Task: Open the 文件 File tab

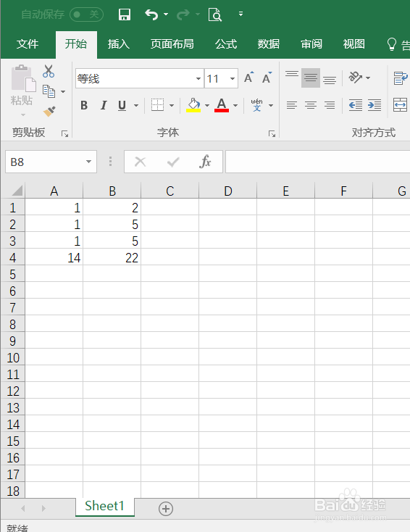Action: coord(28,44)
